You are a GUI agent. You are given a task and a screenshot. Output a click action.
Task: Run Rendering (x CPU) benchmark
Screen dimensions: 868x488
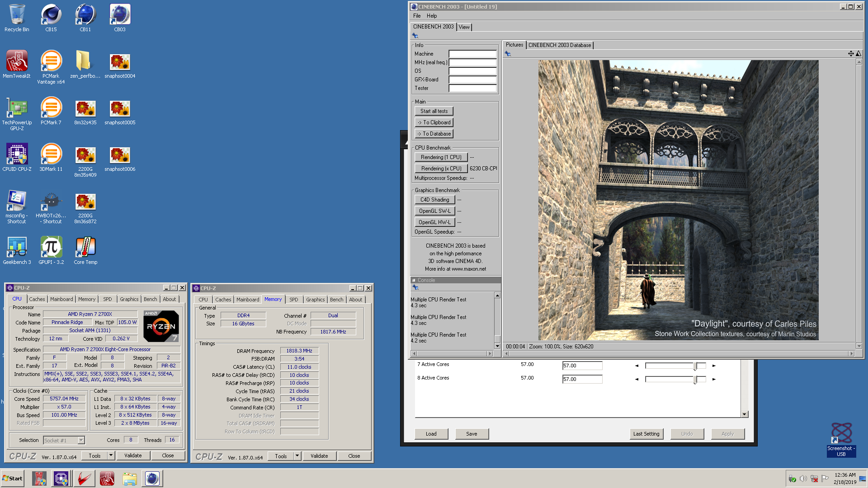click(441, 169)
